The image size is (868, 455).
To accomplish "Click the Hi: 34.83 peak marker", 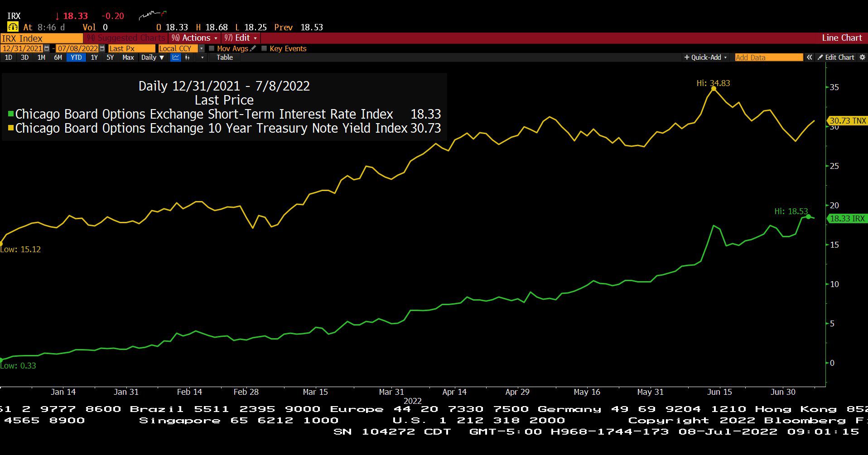I will click(x=714, y=89).
